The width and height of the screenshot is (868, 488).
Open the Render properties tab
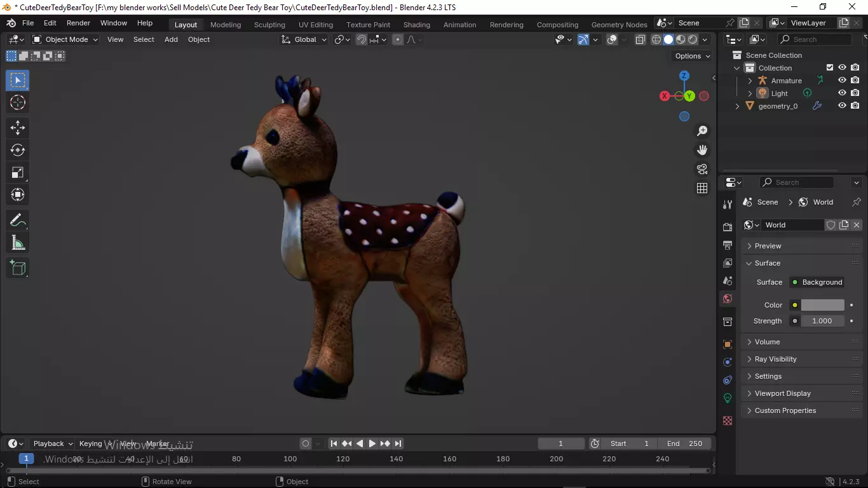point(728,227)
